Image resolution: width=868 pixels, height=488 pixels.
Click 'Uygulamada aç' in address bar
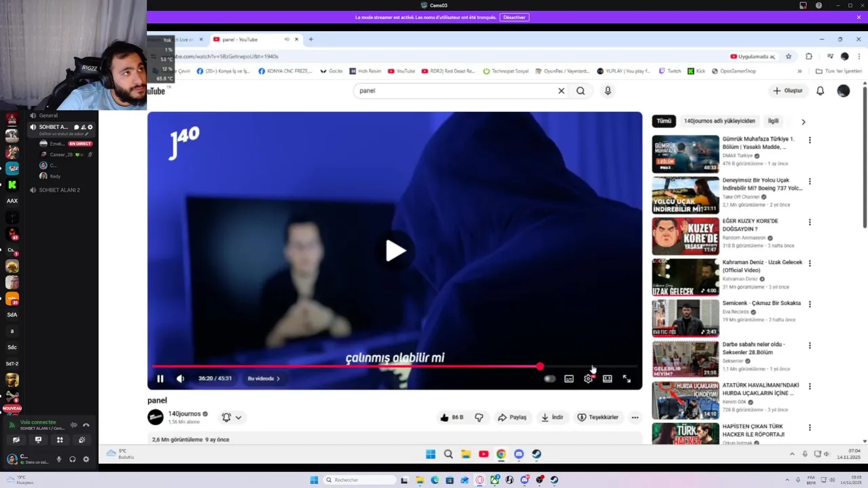752,56
